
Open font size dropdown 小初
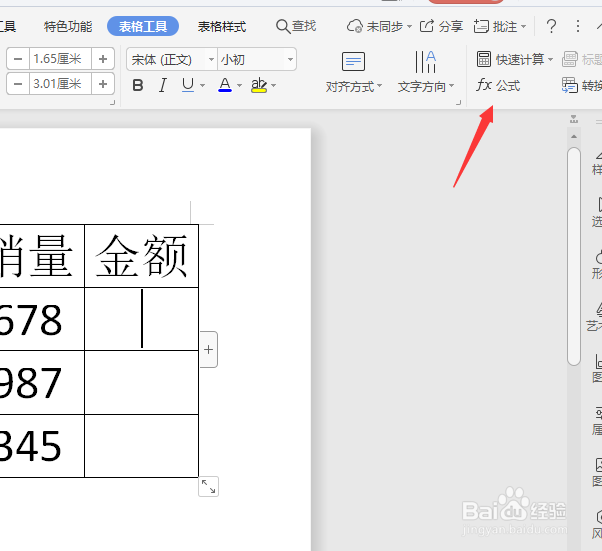[257, 60]
